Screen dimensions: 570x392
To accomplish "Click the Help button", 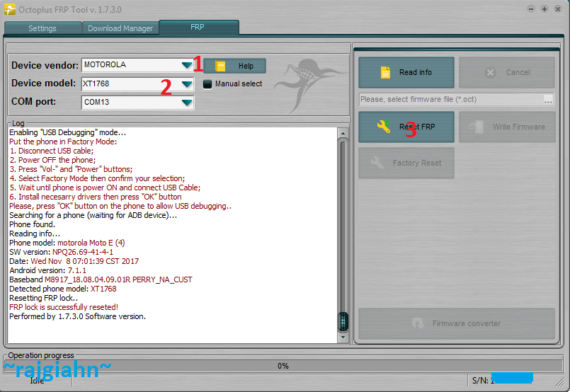I will point(235,66).
